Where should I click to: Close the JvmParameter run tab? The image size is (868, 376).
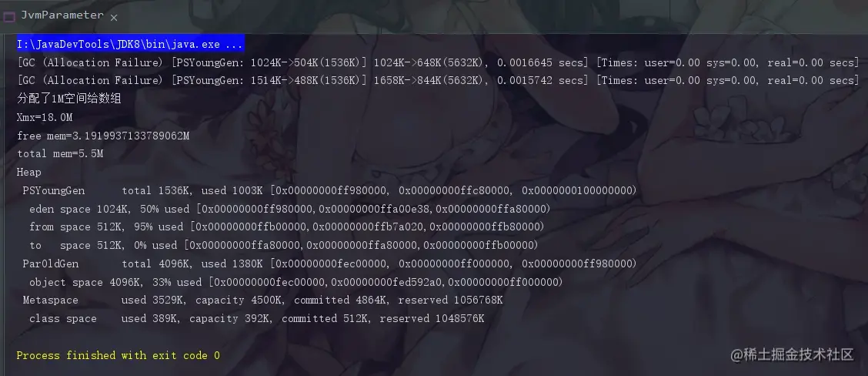point(113,18)
